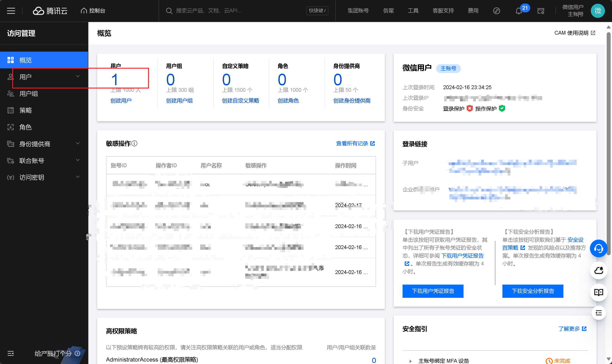This screenshot has width=612, height=364.
Task: Click the info icon beside 敏感操作
Action: (x=134, y=143)
